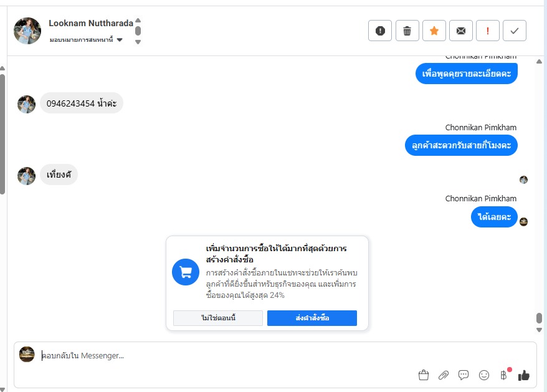Open Looknam Nuttharada's header profile picture
This screenshot has width=547, height=392.
pyautogui.click(x=27, y=31)
